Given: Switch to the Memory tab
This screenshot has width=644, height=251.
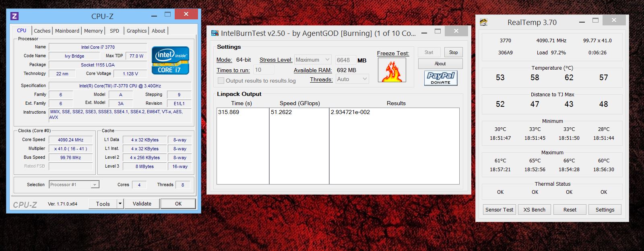Looking at the screenshot, I should tap(93, 31).
